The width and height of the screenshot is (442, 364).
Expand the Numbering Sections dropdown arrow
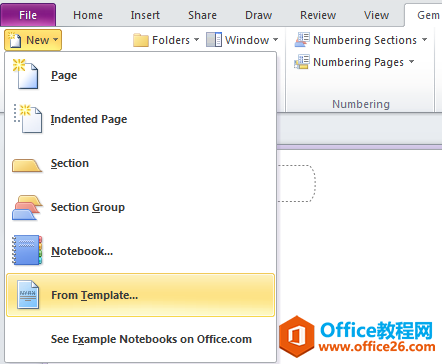click(x=424, y=40)
